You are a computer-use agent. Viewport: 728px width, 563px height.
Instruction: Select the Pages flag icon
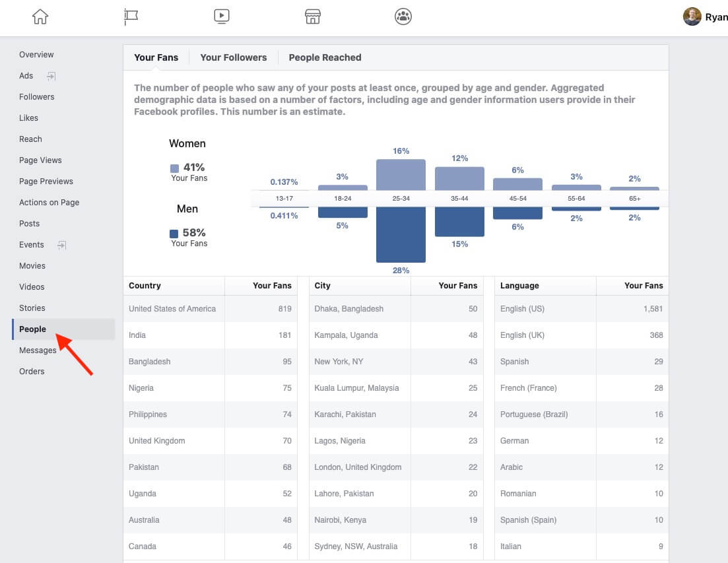130,16
